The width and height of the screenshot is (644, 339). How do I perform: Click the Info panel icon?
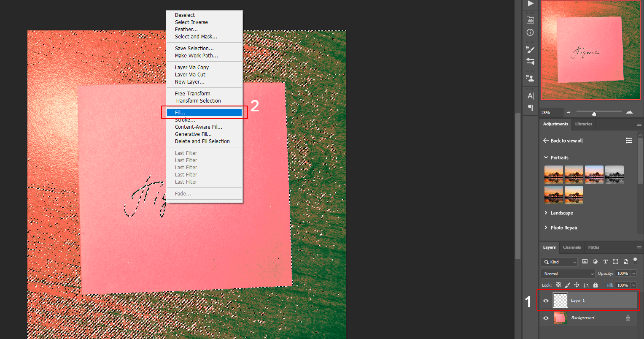(530, 32)
